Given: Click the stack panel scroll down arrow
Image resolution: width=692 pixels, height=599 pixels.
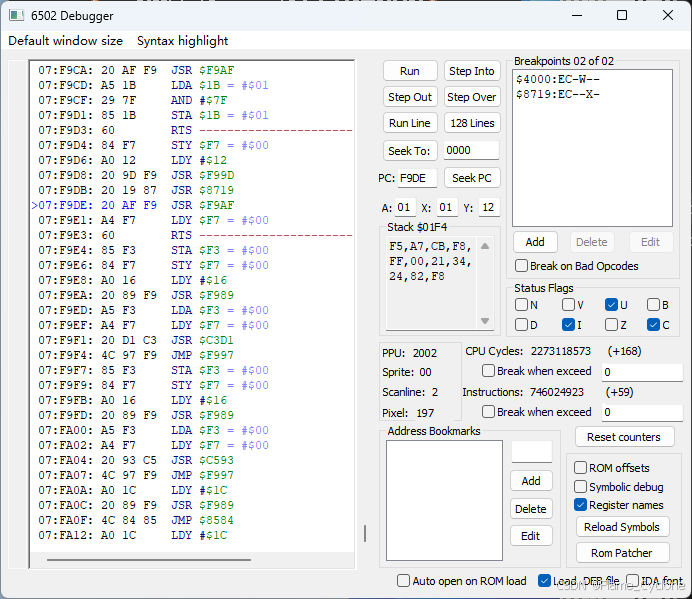Looking at the screenshot, I should (x=485, y=321).
